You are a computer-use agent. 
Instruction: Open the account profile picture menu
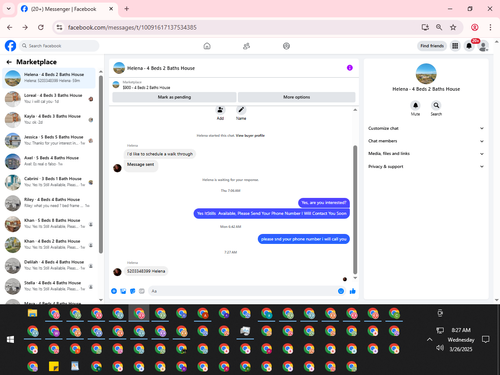click(483, 46)
